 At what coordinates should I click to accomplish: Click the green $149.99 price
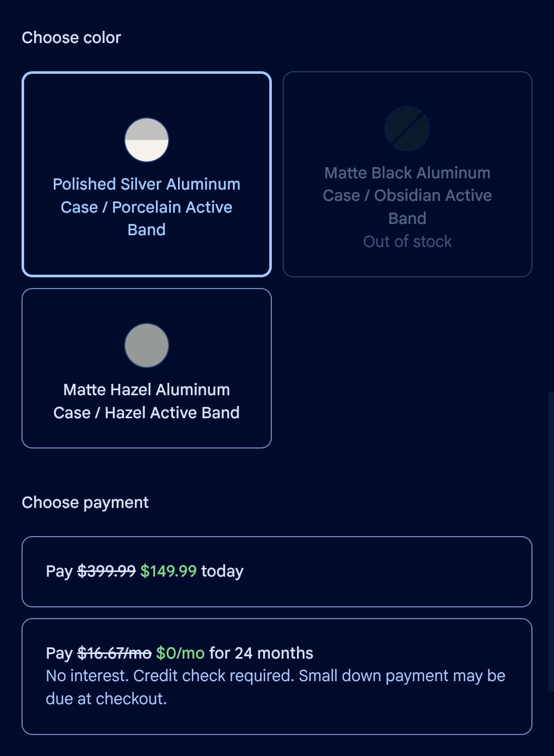tap(168, 571)
